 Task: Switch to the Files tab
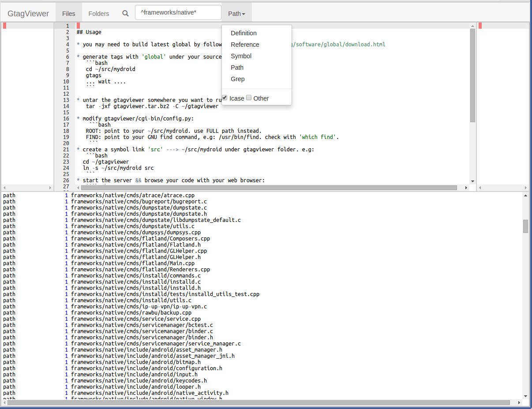tap(69, 13)
